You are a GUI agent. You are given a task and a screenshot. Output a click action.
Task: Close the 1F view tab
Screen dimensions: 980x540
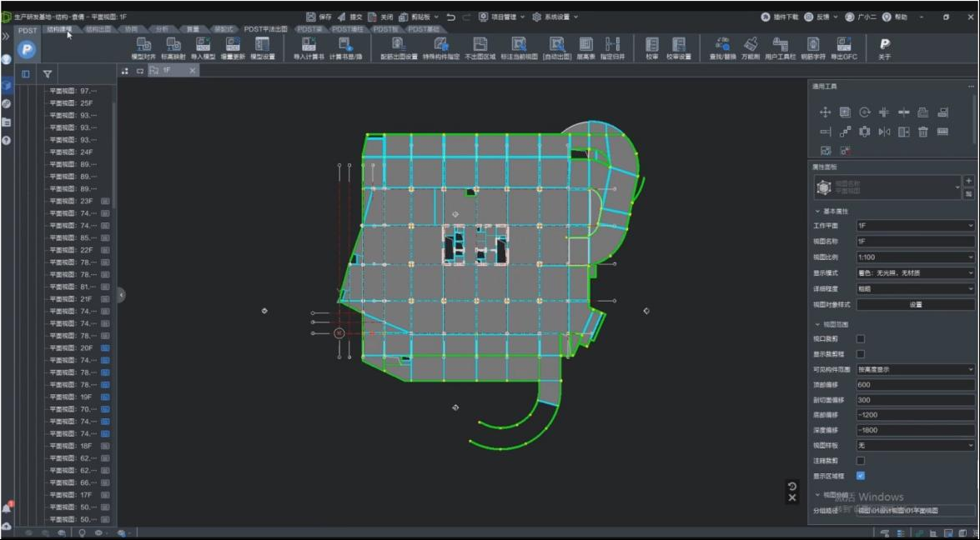pyautogui.click(x=192, y=71)
